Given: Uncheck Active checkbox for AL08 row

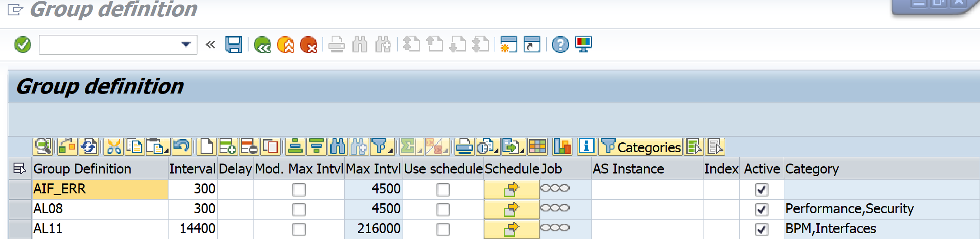Looking at the screenshot, I should click(x=761, y=209).
